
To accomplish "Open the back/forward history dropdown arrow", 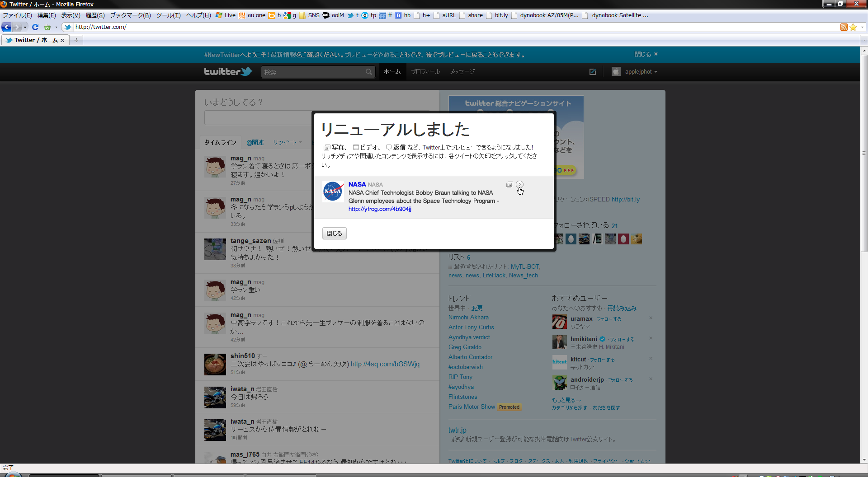I will (x=25, y=27).
